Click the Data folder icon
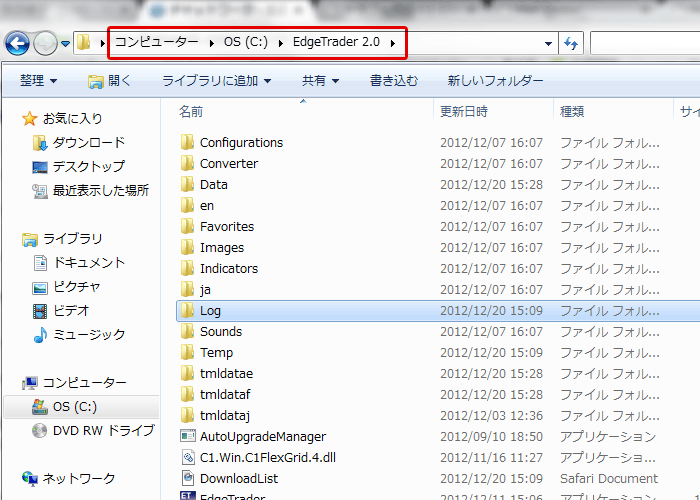The height and width of the screenshot is (500, 700). pyautogui.click(x=187, y=184)
